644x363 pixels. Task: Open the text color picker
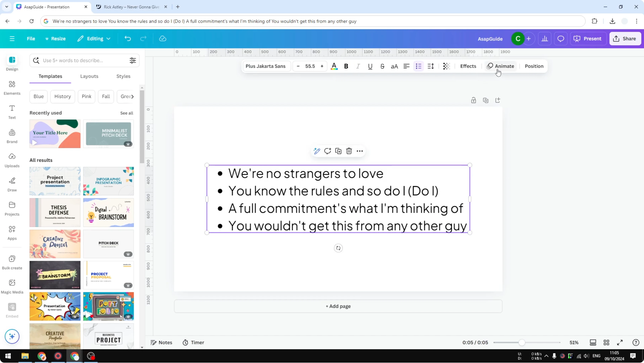pos(334,66)
